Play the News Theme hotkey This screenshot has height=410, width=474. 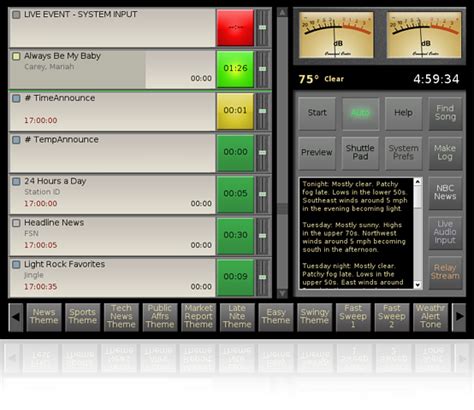[x=44, y=317]
